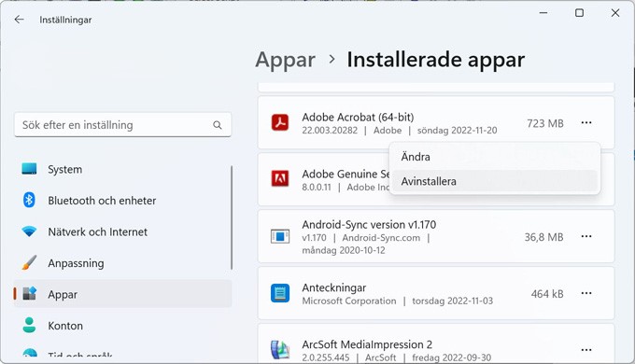Open System settings category

tap(122, 169)
